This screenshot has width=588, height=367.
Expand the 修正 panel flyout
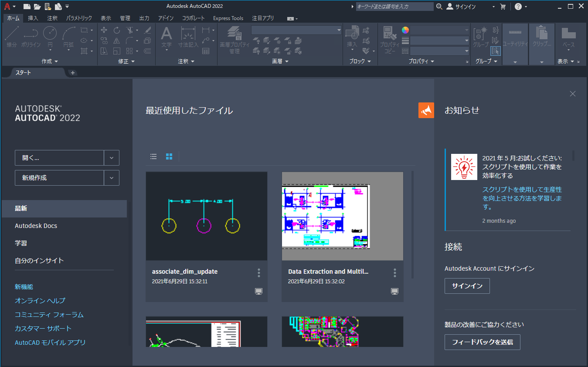pos(126,61)
